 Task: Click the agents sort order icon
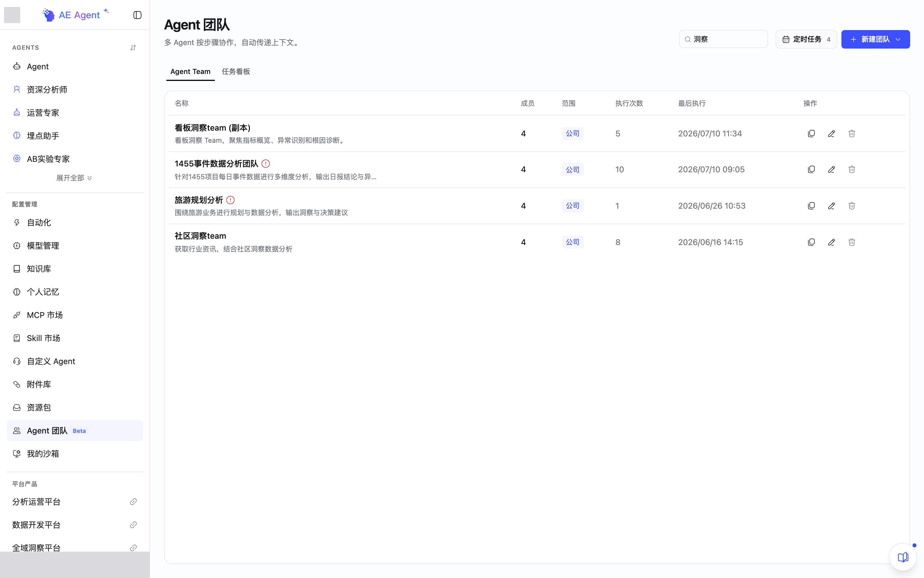coord(133,48)
